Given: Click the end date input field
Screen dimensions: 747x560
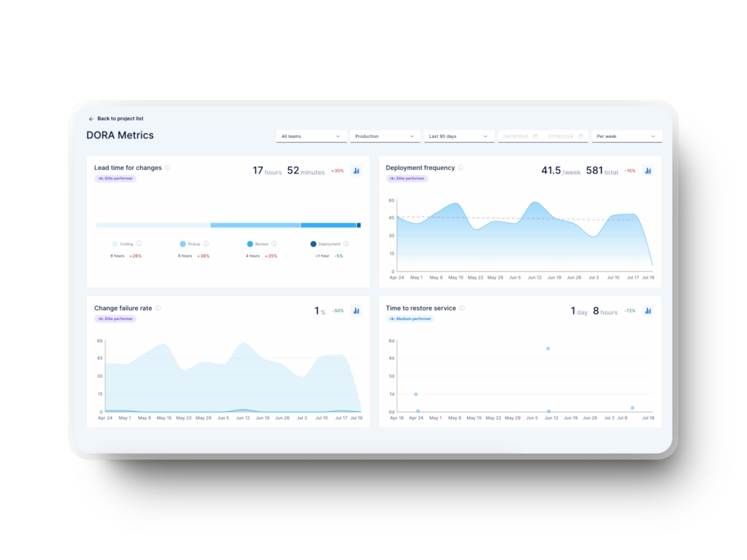Looking at the screenshot, I should [x=565, y=136].
